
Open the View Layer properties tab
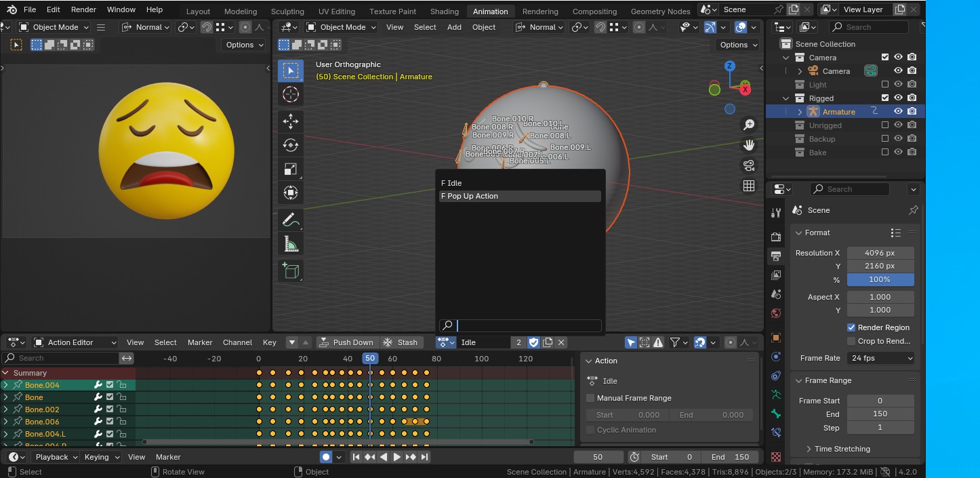click(776, 275)
